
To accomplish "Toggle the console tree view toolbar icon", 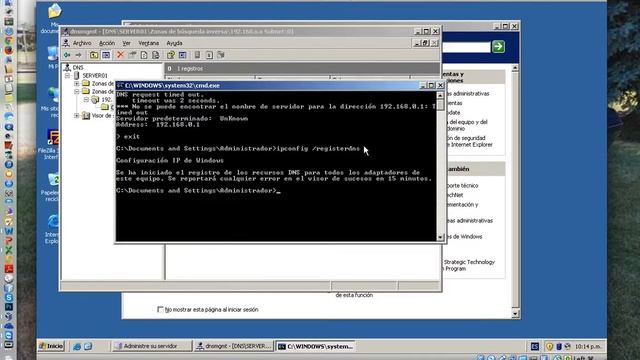I will 106,55.
